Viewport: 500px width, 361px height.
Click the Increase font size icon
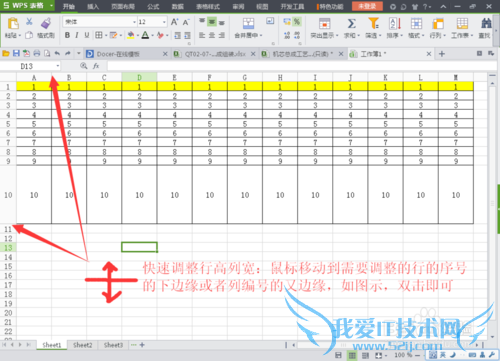(x=174, y=22)
